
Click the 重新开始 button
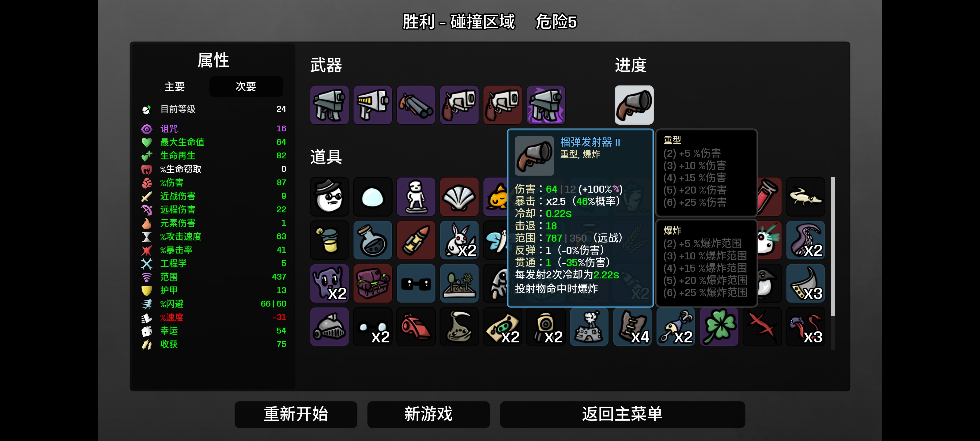tap(296, 414)
